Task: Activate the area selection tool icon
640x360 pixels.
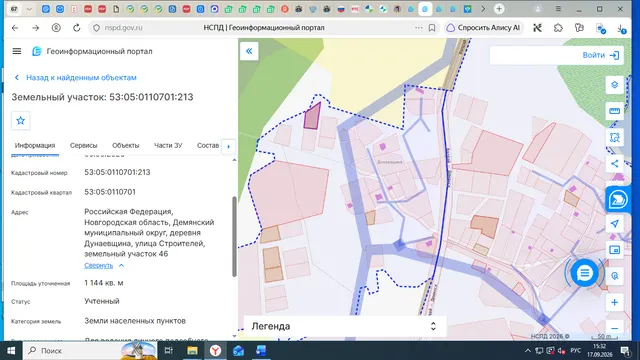Action: 614,138
